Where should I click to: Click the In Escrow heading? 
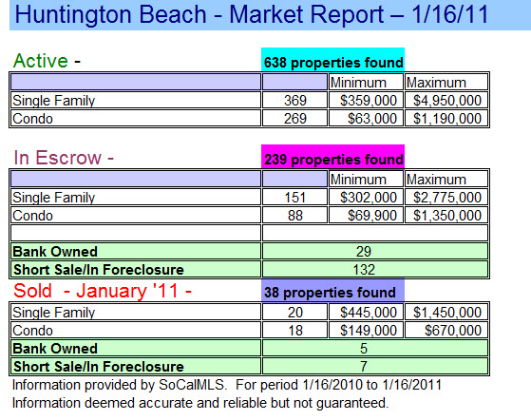click(64, 158)
